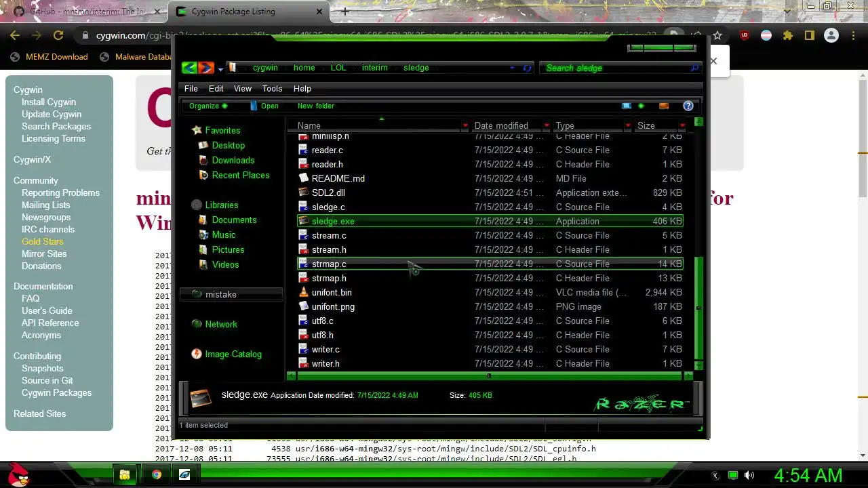
Task: Open the views options dropdown arrow
Action: pyautogui.click(x=641, y=106)
